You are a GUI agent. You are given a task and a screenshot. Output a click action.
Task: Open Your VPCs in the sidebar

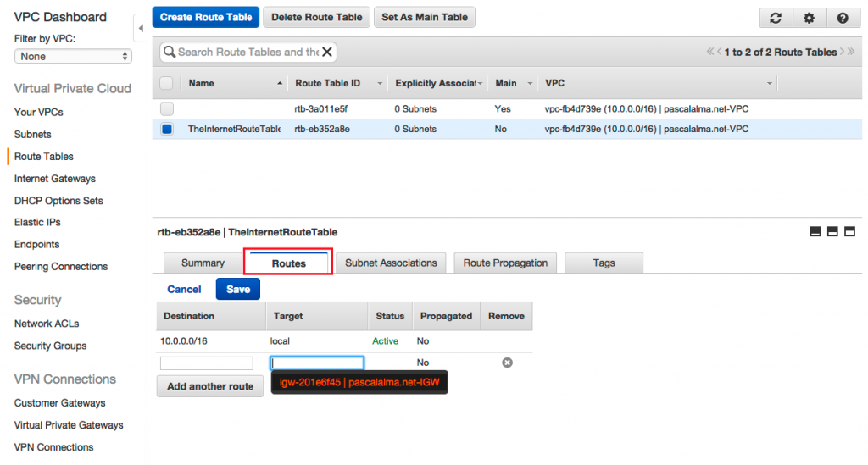click(x=39, y=113)
